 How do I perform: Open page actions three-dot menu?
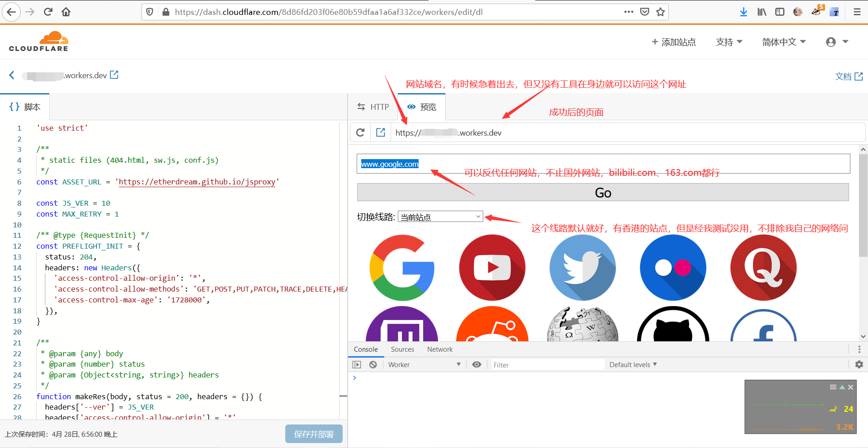click(628, 12)
